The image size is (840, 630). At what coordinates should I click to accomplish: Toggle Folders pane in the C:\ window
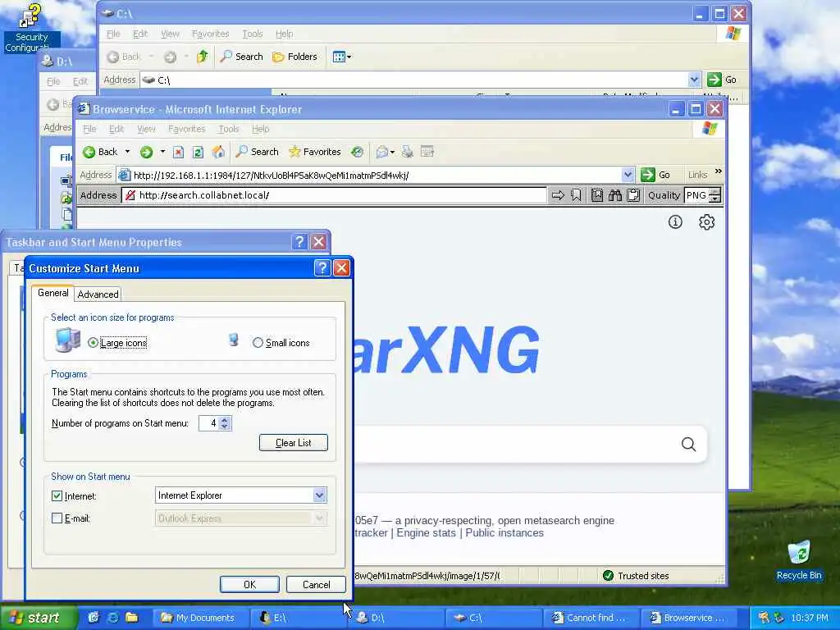tap(294, 57)
